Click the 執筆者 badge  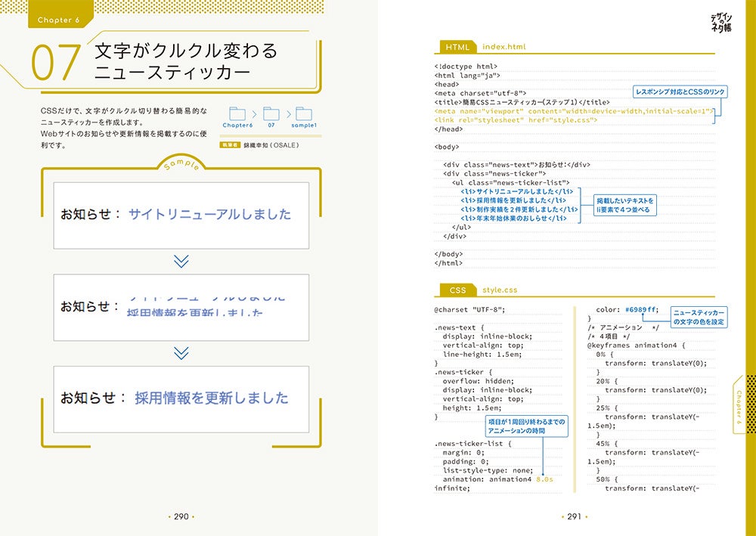coord(230,144)
